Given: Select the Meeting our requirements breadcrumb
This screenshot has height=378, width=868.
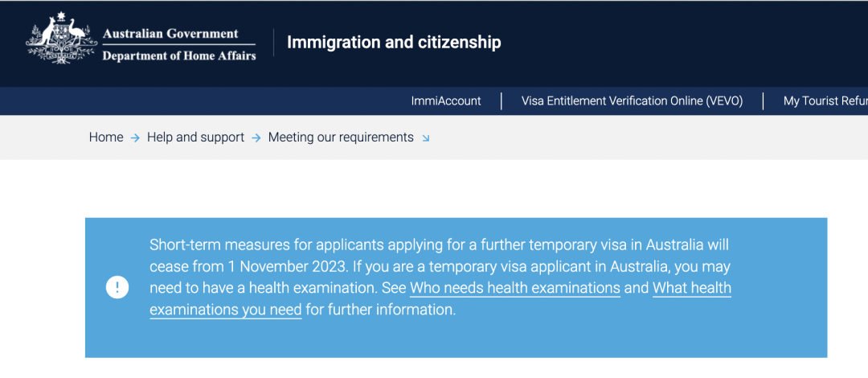Looking at the screenshot, I should pos(341,138).
